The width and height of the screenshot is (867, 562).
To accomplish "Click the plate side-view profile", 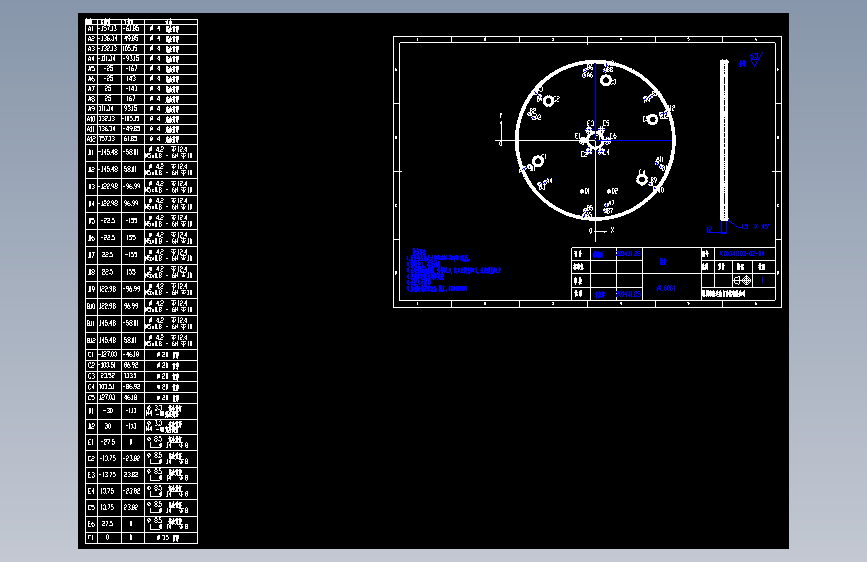I will click(724, 140).
